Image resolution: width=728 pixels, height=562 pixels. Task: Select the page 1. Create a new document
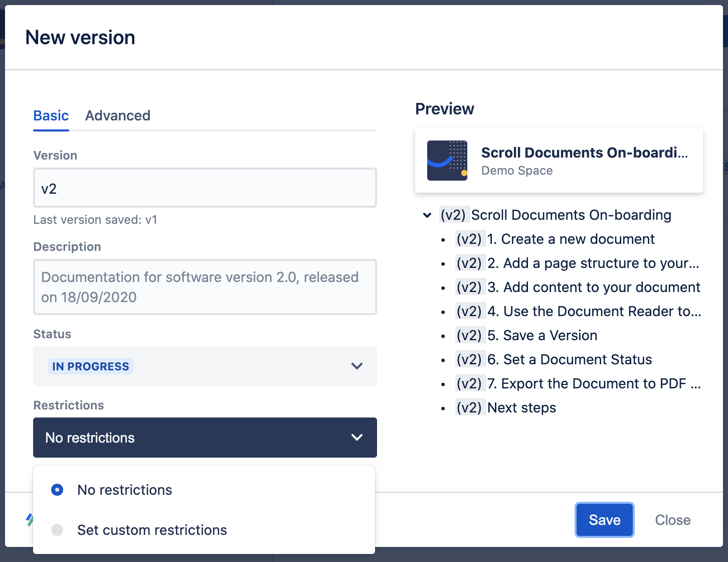point(571,239)
